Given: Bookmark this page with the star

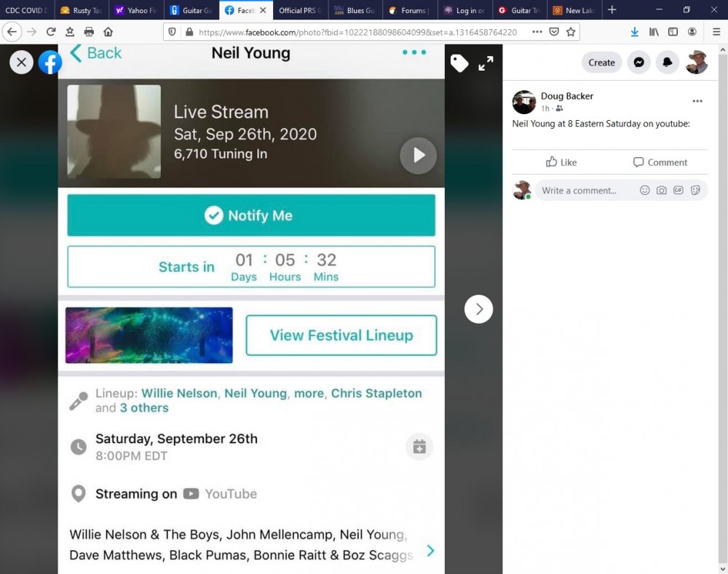Looking at the screenshot, I should [571, 31].
